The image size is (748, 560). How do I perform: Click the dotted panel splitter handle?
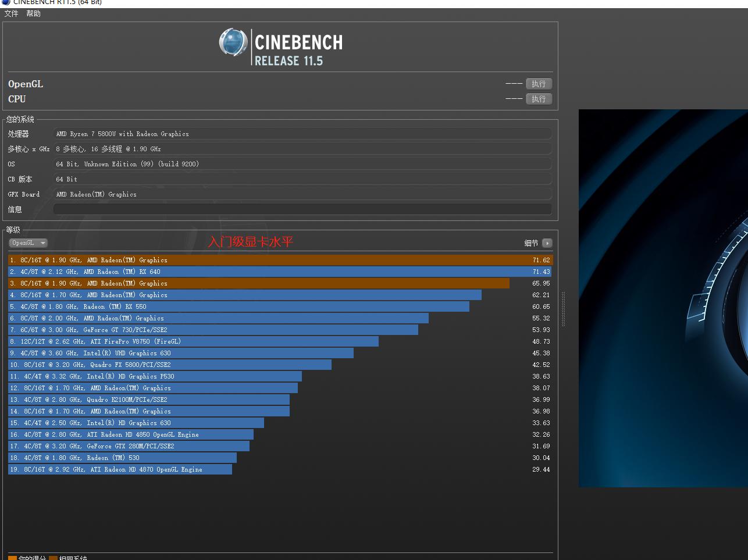(x=563, y=309)
